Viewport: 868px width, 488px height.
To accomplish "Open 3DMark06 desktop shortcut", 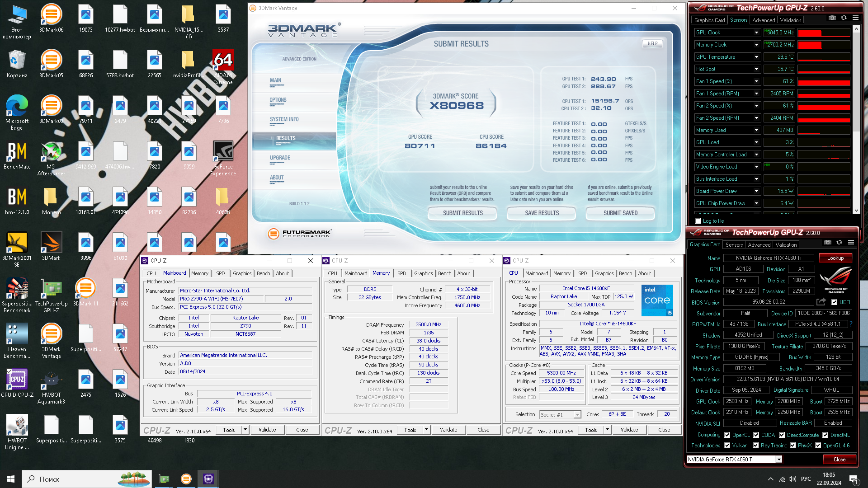I will 51,19.
